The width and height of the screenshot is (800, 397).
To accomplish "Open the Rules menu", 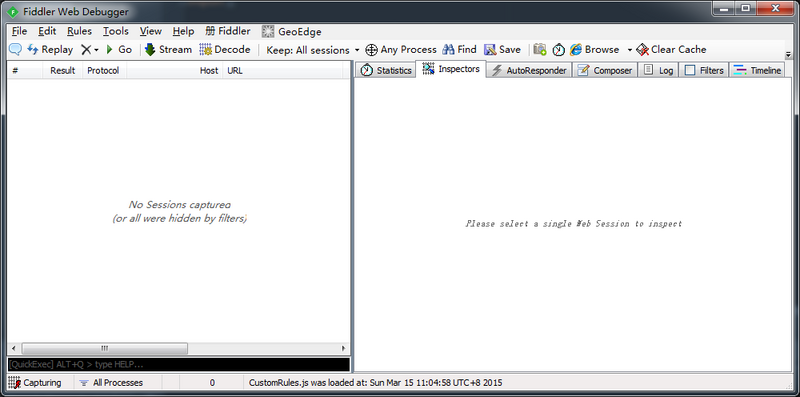I will coord(79,31).
